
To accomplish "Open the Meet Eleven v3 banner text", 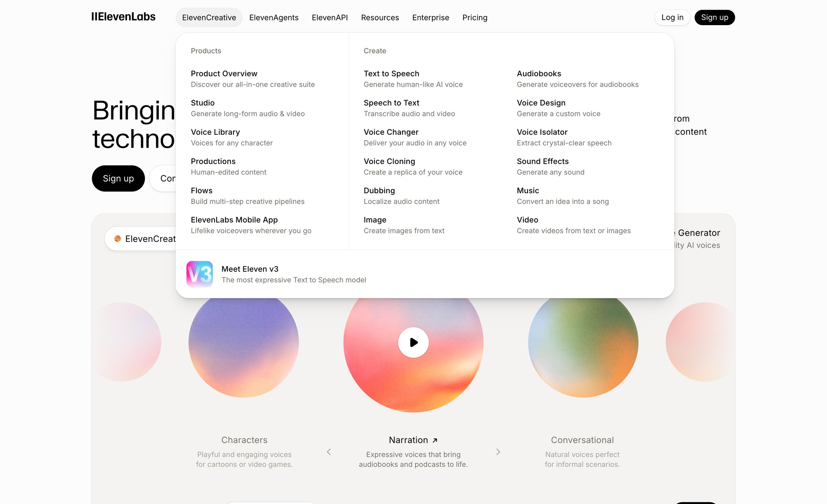I will click(x=294, y=274).
